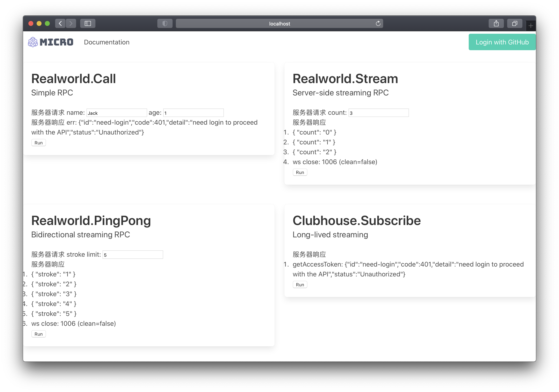Image resolution: width=559 pixels, height=392 pixels.
Task: Select the "Long-lived streaming" subtitle
Action: pyautogui.click(x=330, y=235)
